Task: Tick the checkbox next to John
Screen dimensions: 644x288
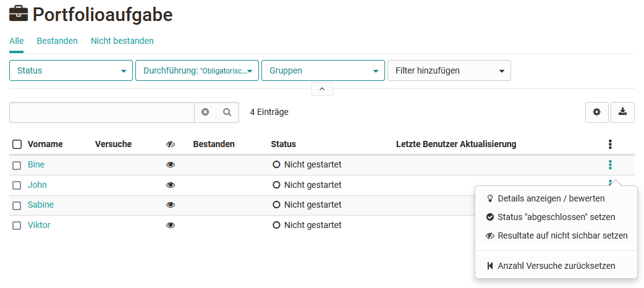Action: (17, 185)
